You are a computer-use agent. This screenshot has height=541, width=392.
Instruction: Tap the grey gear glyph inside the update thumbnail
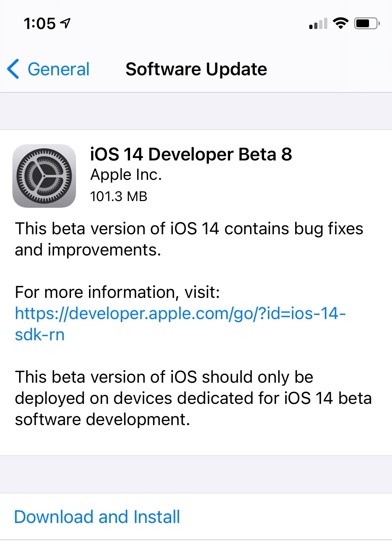tap(45, 176)
